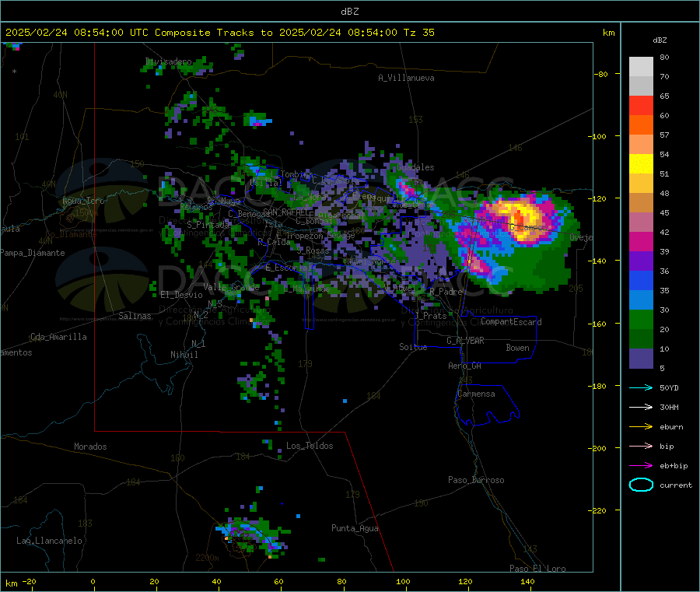Click the Nihuil map label
This screenshot has width=700, height=592.
click(184, 355)
